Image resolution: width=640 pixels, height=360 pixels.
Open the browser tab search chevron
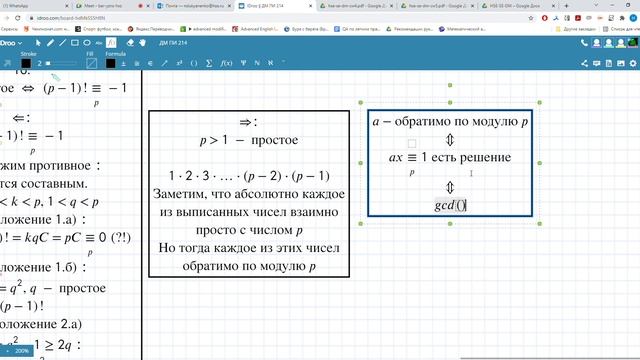[596, 6]
